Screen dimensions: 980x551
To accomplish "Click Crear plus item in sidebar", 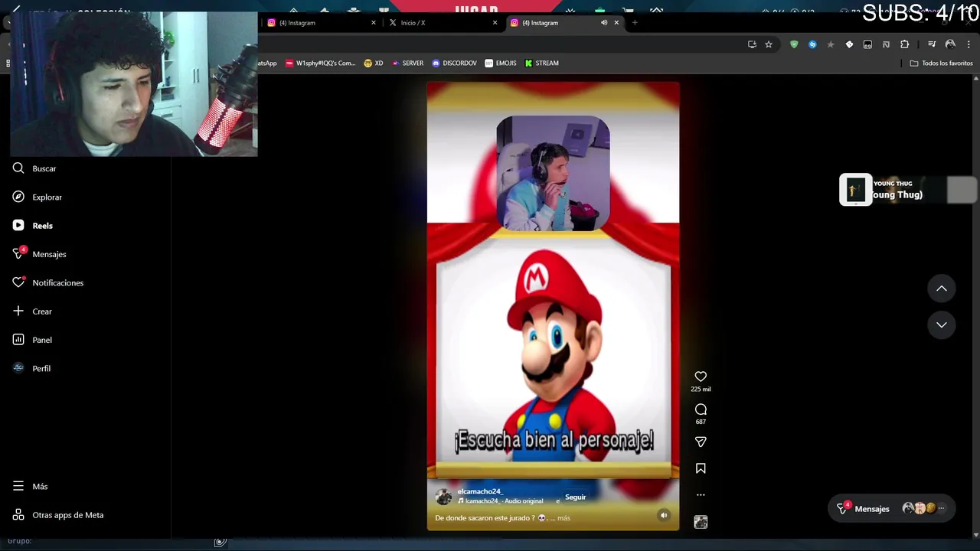I will pos(32,311).
